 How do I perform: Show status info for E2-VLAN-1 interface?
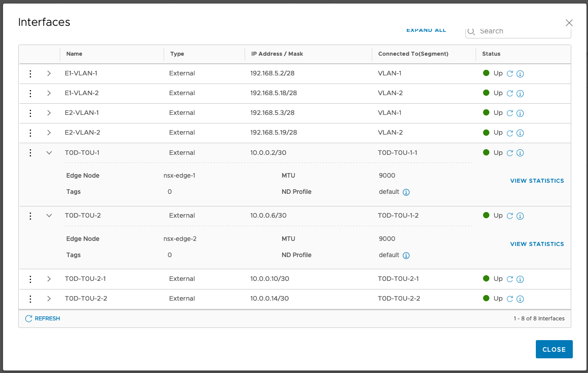coord(520,113)
